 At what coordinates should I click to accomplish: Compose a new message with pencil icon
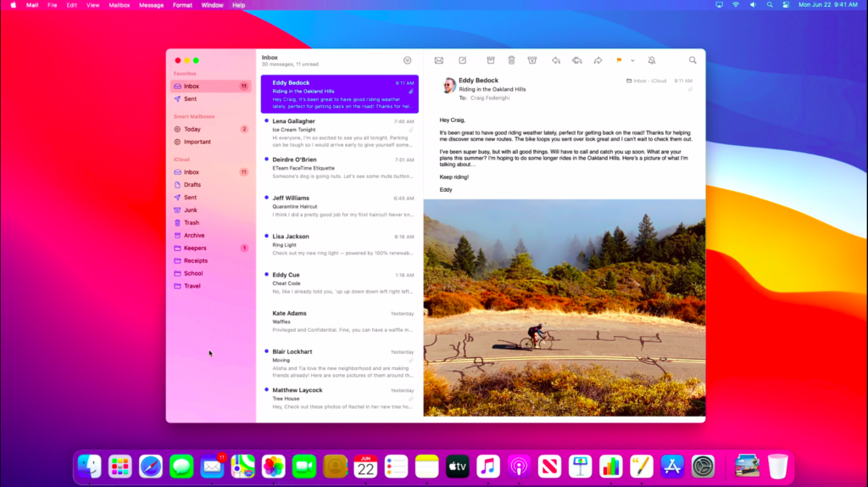click(463, 60)
